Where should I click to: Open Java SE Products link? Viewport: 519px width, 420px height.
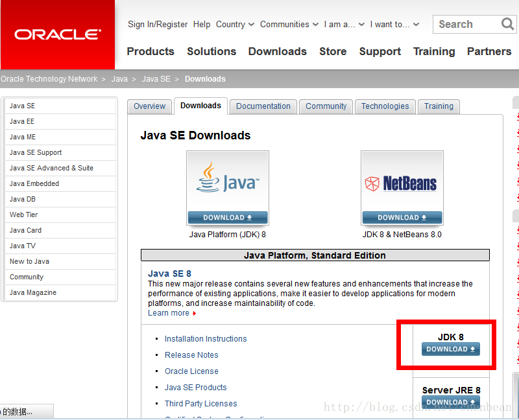pyautogui.click(x=196, y=388)
